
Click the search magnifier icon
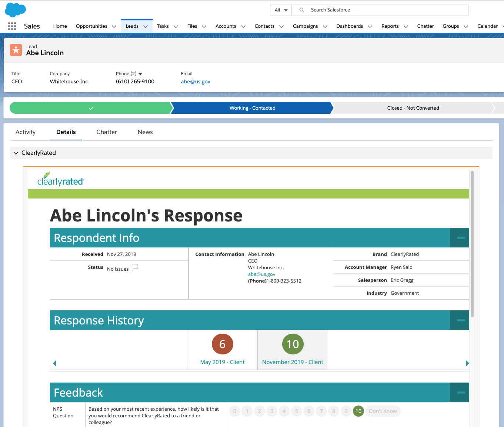(x=302, y=10)
